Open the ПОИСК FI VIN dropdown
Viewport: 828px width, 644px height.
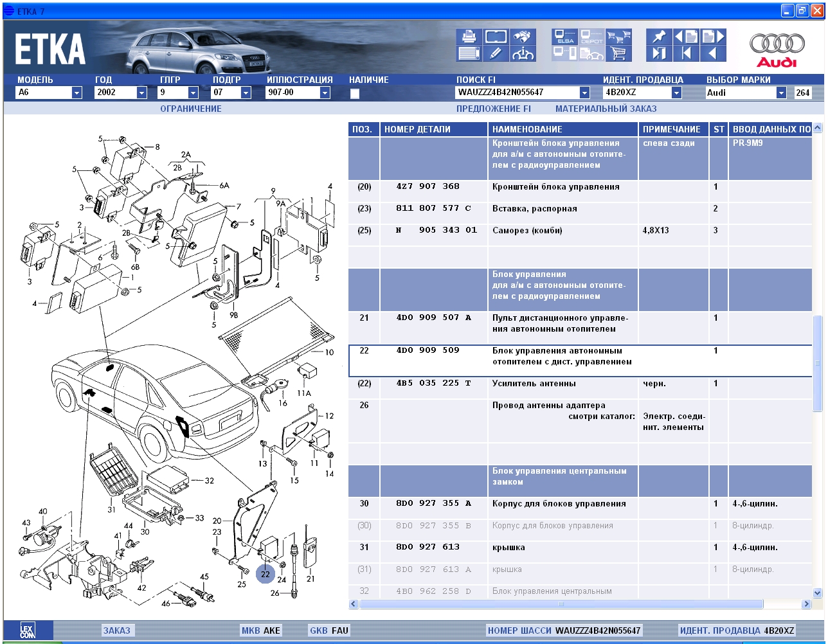click(x=584, y=93)
